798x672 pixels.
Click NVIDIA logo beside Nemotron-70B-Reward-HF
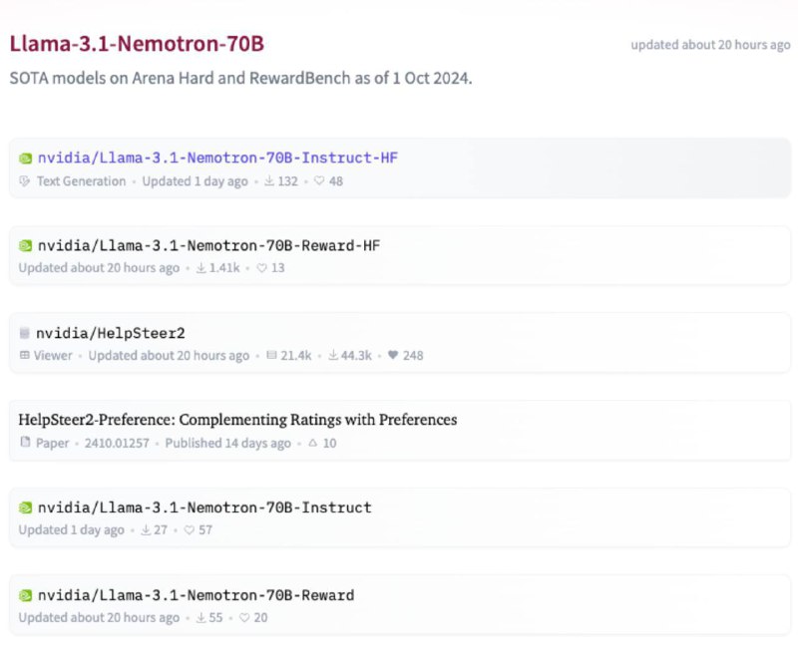tap(26, 246)
